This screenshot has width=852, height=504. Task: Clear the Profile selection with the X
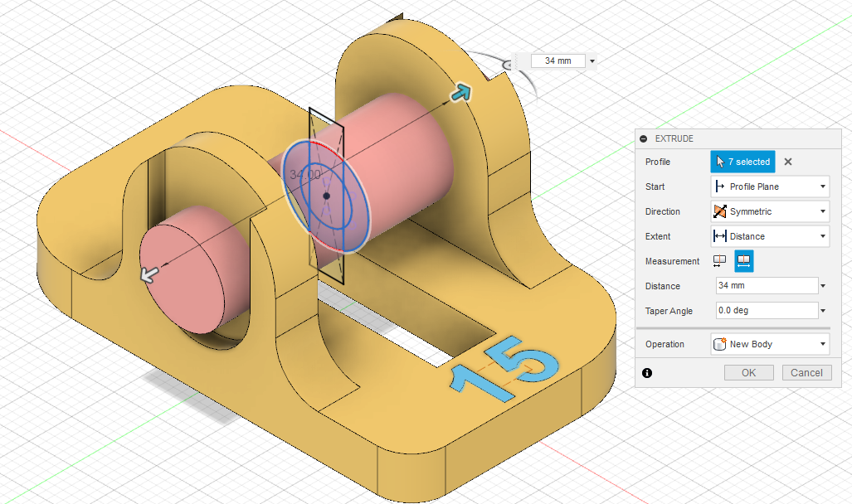click(x=788, y=162)
